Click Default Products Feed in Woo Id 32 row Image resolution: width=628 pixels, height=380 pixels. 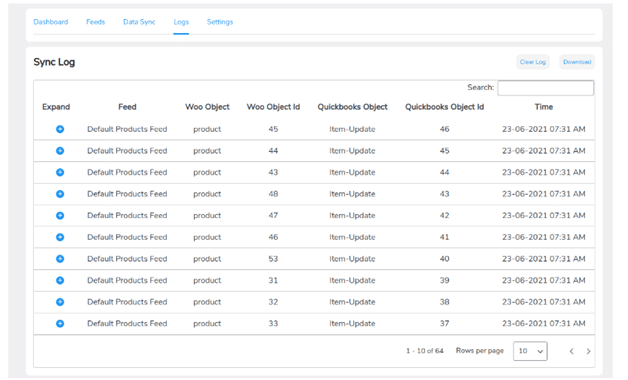[127, 302]
